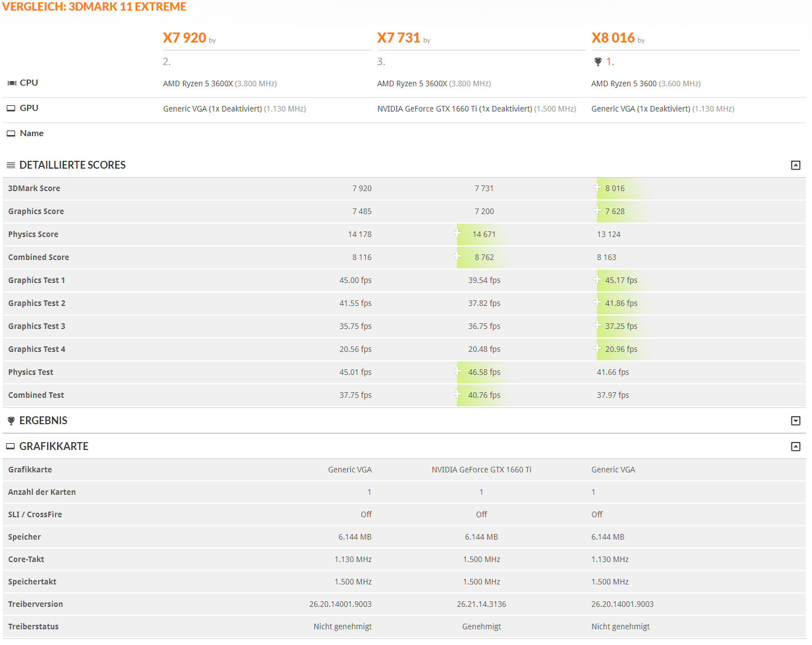Screen dimensions: 812x645
Task: Click the plus icon beside 20.96 fps
Action: (597, 348)
